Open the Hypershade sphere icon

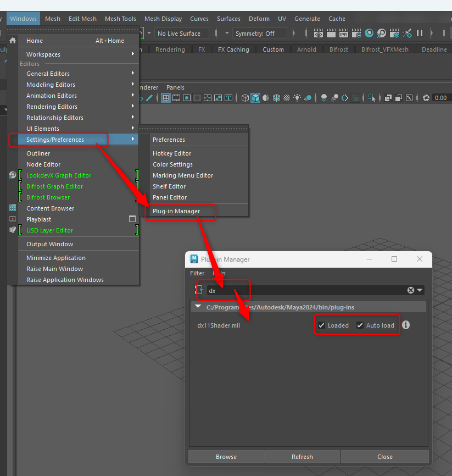(369, 33)
